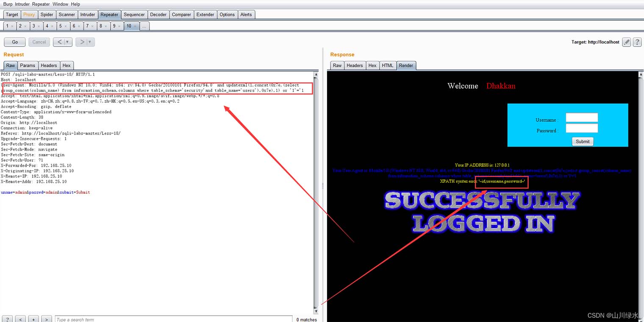The height and width of the screenshot is (322, 644).
Task: Click the Cancel button
Action: coord(39,42)
